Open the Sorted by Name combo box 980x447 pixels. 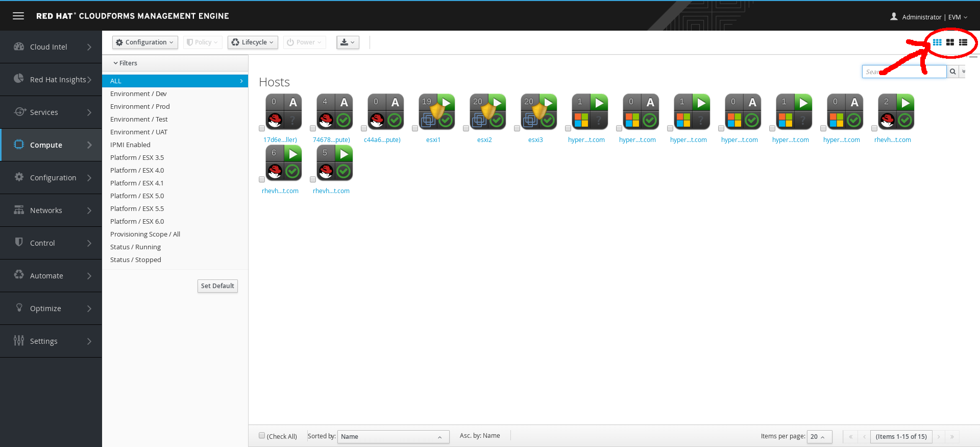click(x=393, y=437)
